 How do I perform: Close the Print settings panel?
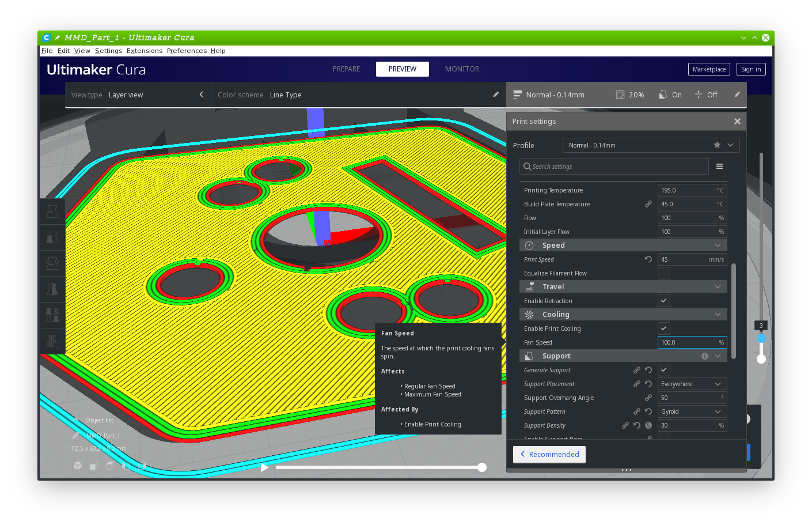click(x=737, y=122)
